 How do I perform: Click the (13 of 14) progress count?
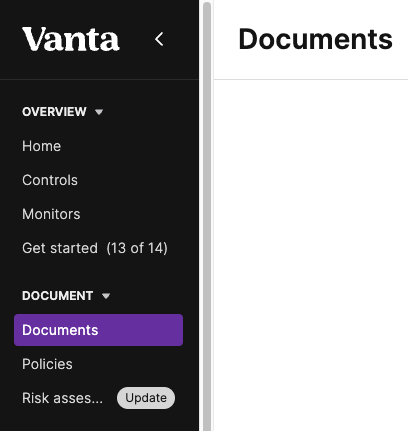137,248
